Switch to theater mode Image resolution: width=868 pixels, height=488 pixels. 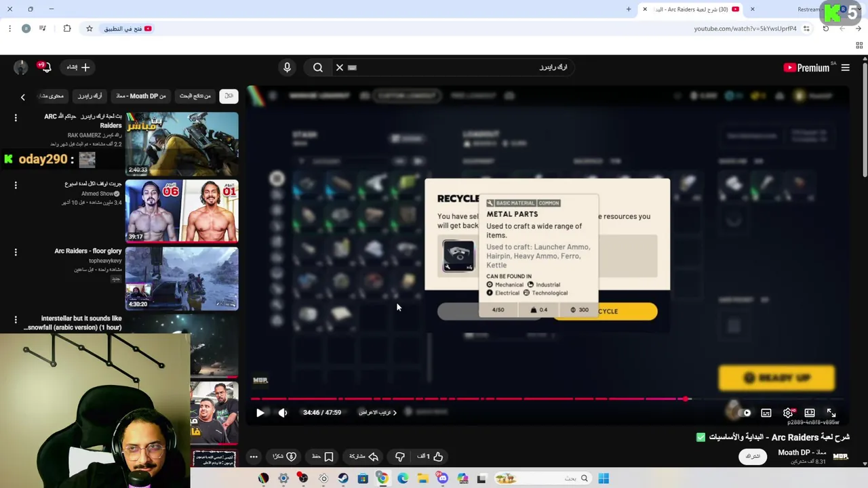click(810, 413)
